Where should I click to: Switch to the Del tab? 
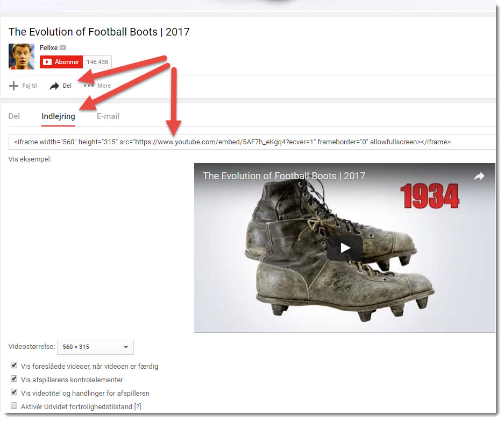14,116
